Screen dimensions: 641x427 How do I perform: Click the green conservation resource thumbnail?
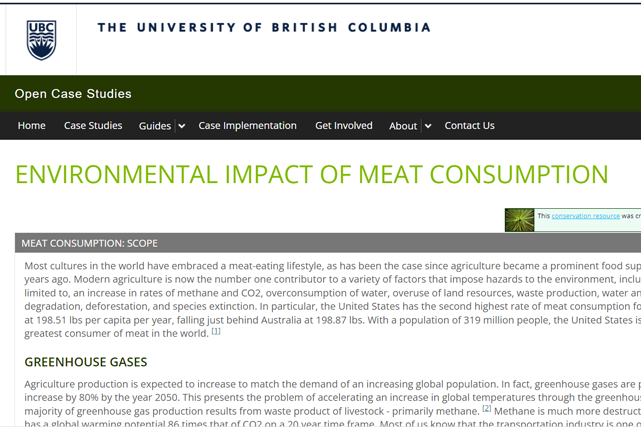point(520,220)
